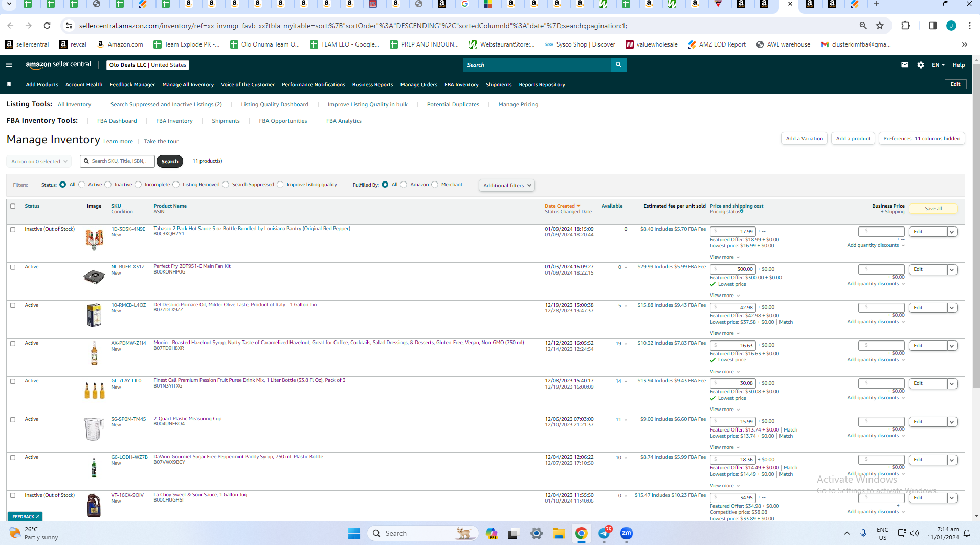This screenshot has width=980, height=545.
Task: Open the Add Products menu
Action: [42, 85]
